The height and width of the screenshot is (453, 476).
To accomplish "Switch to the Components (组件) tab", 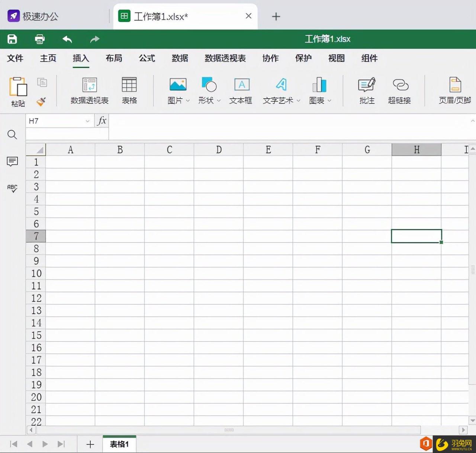I will tap(370, 58).
